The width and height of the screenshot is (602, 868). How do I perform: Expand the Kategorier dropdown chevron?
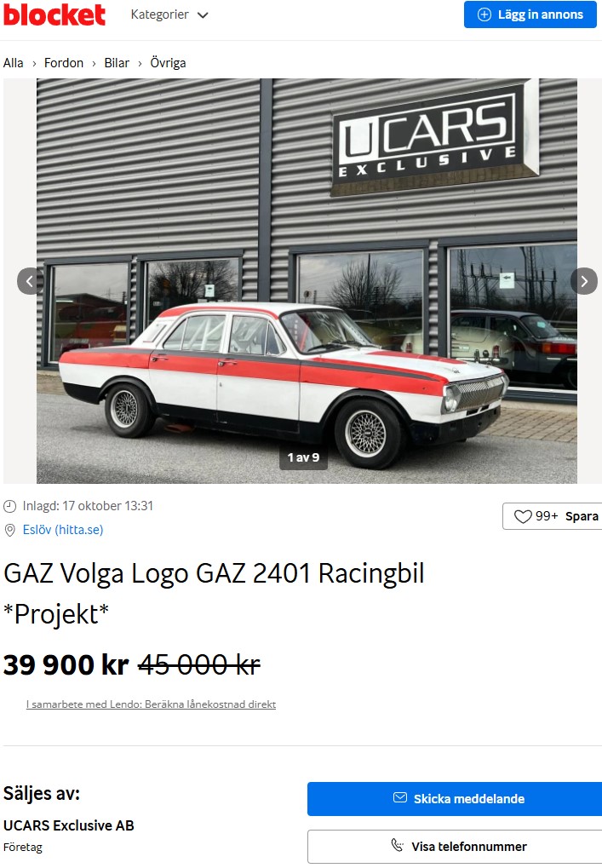coord(203,15)
